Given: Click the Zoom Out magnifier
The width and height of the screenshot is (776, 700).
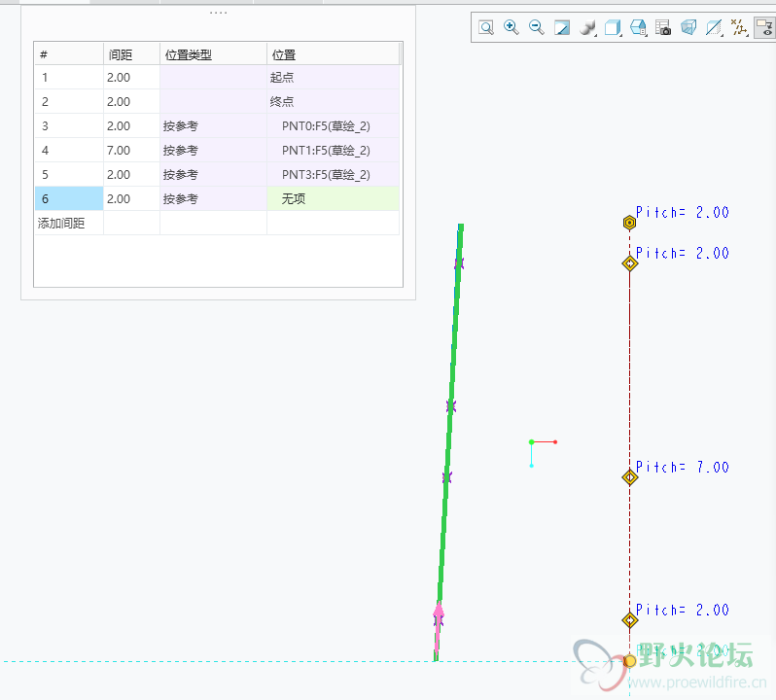Looking at the screenshot, I should [537, 27].
